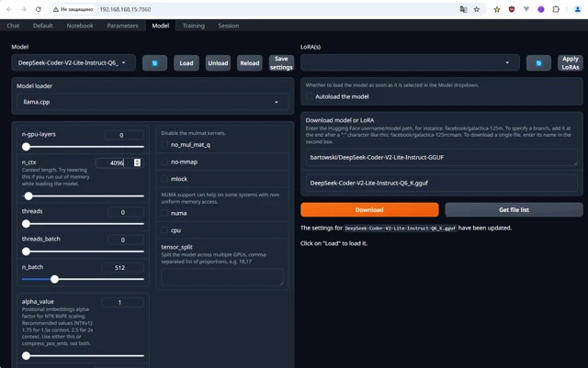Refresh the LoRA list

point(538,63)
